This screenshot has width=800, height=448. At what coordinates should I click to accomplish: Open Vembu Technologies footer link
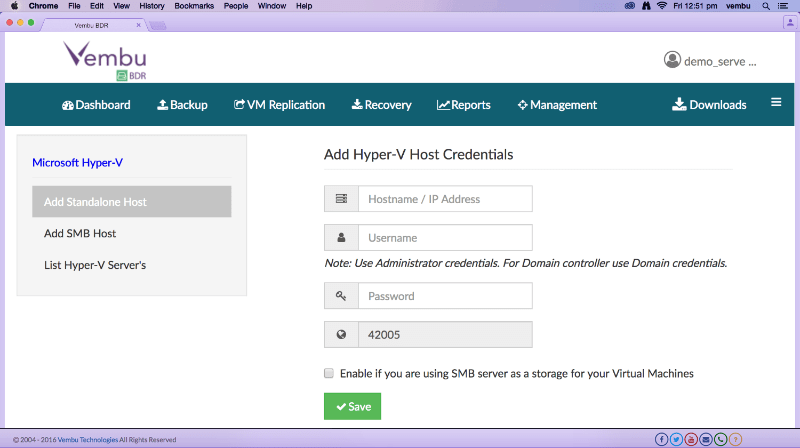coord(87,439)
